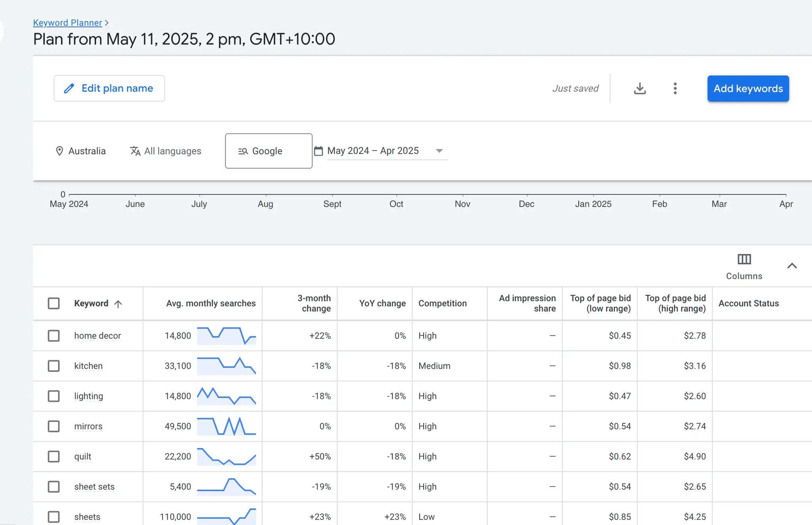Click the calendar icon beside date range
Viewport: 812px width, 525px height.
[318, 151]
